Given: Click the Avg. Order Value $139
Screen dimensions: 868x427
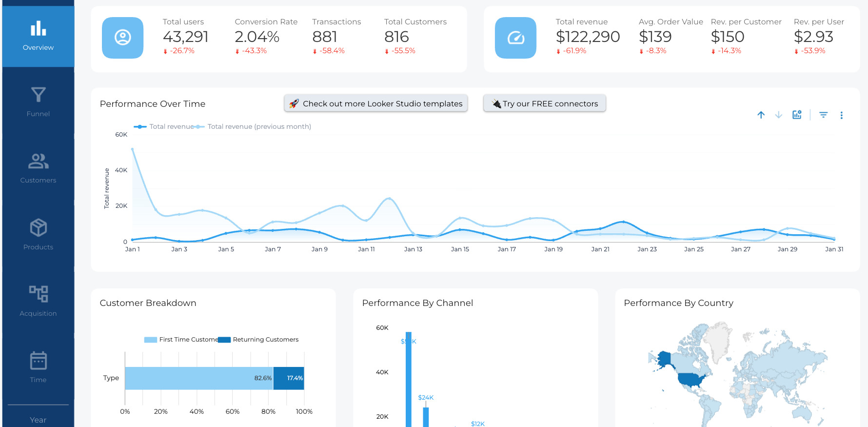Looking at the screenshot, I should click(655, 37).
